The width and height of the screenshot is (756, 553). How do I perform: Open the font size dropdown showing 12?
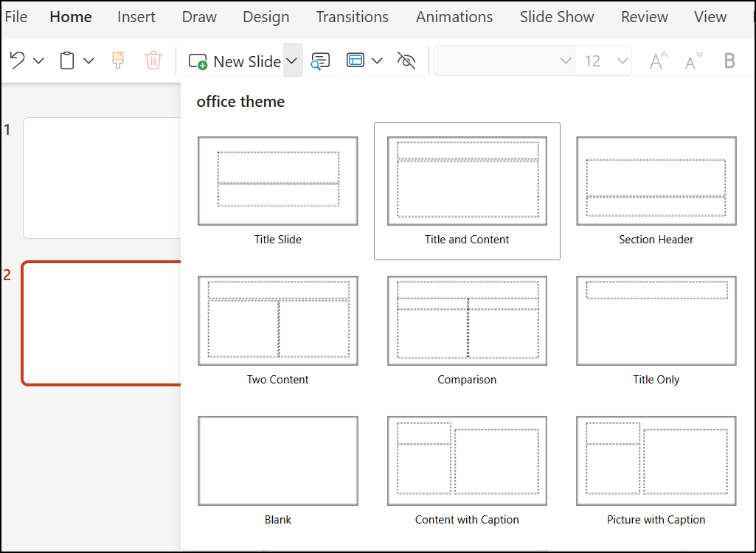pos(605,60)
